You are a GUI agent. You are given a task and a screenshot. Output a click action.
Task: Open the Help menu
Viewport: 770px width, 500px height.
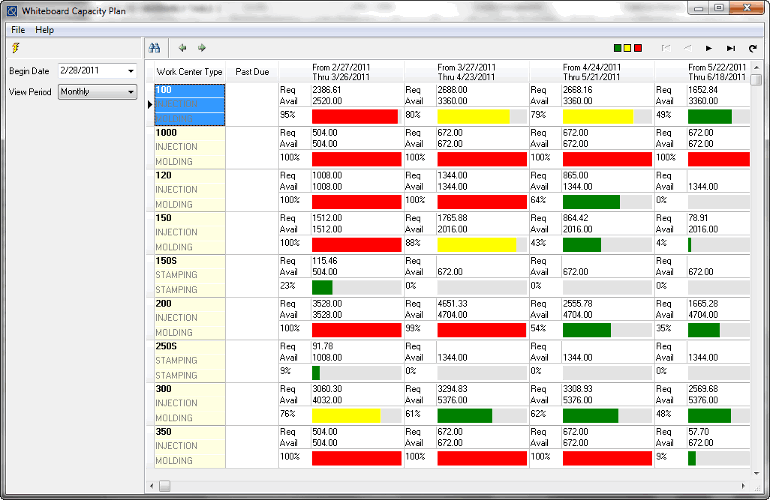[45, 30]
